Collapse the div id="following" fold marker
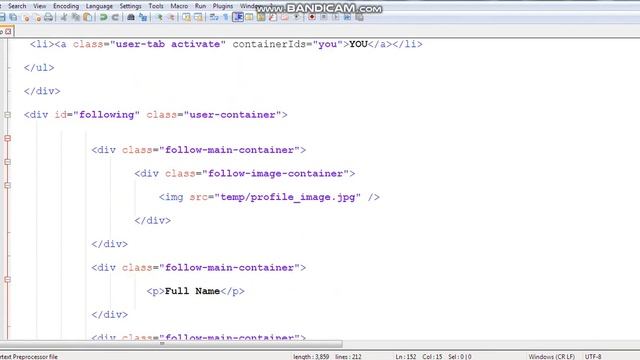The image size is (640, 360). click(7, 115)
